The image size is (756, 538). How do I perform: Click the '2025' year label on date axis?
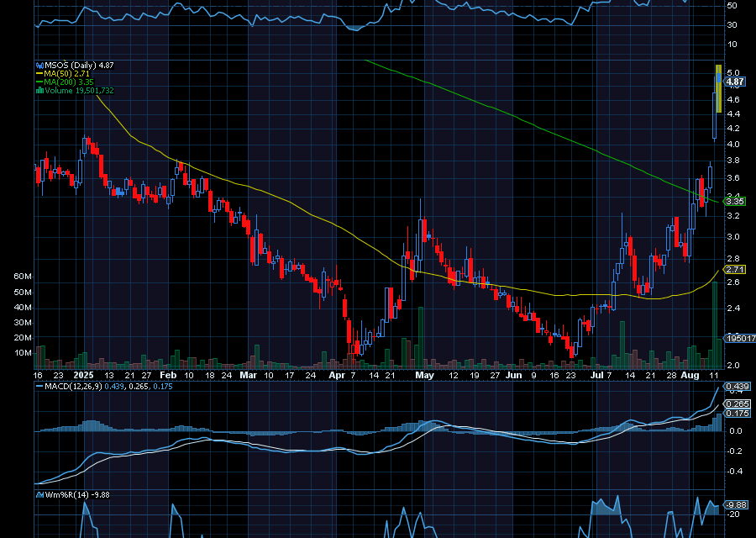point(83,375)
